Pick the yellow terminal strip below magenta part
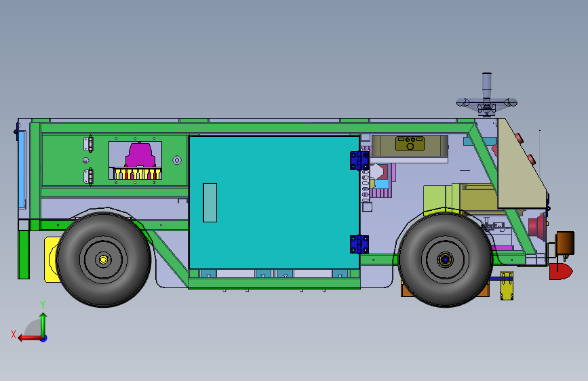Image resolution: width=588 pixels, height=381 pixels. point(138,174)
